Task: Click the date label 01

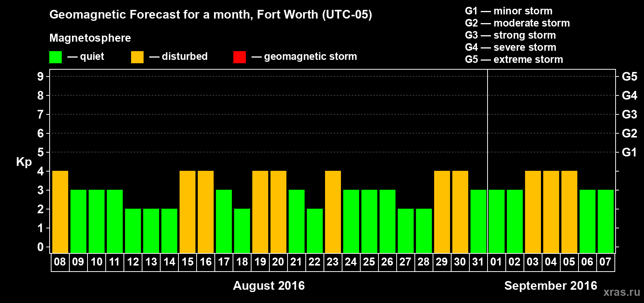Action: [496, 262]
